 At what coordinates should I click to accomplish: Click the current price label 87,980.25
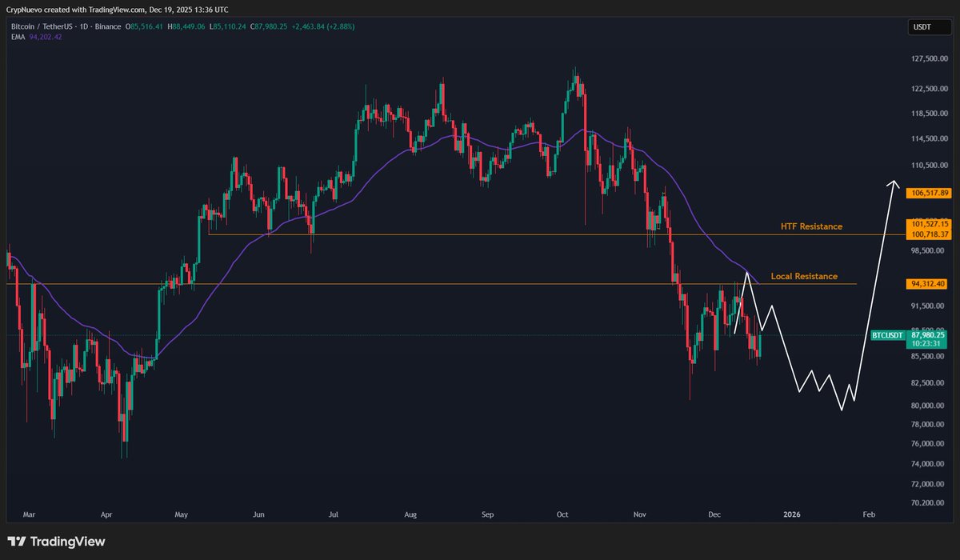[928, 335]
